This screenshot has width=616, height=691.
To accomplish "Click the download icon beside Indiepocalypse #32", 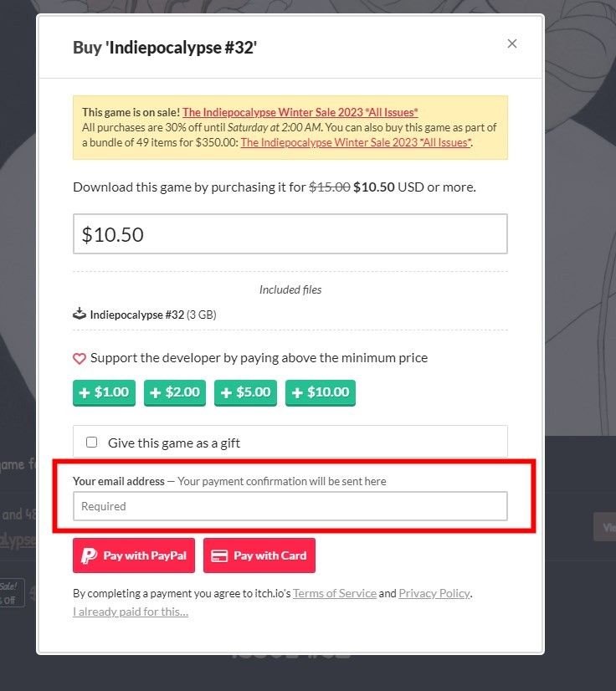I will pyautogui.click(x=80, y=314).
